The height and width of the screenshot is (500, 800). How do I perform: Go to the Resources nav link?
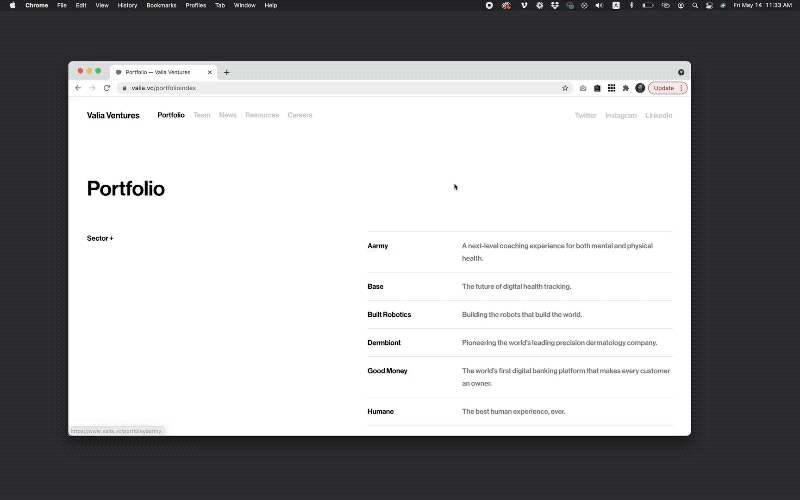pyautogui.click(x=262, y=115)
